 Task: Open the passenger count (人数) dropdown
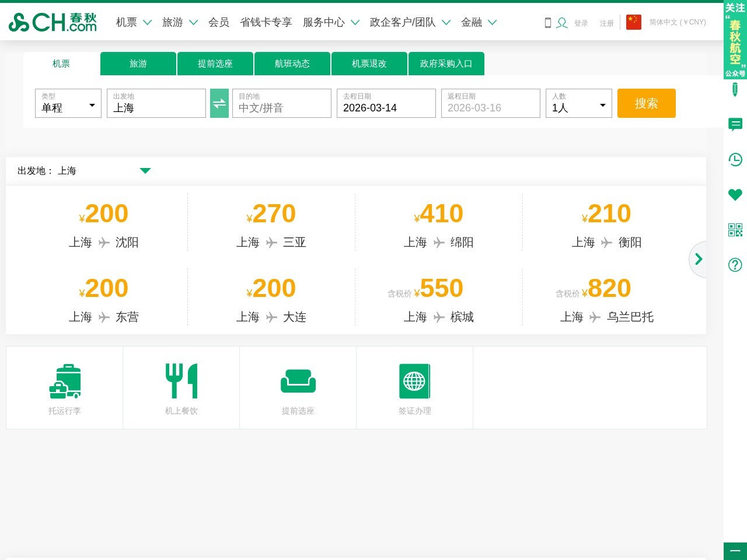pyautogui.click(x=603, y=105)
